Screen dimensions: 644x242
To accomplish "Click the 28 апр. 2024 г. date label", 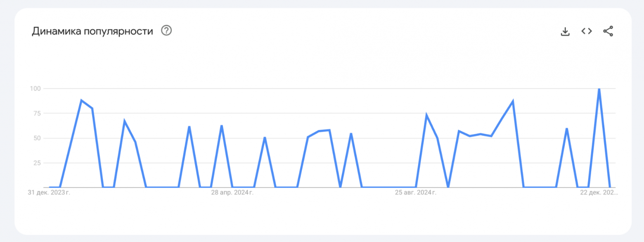I will coord(233,192).
